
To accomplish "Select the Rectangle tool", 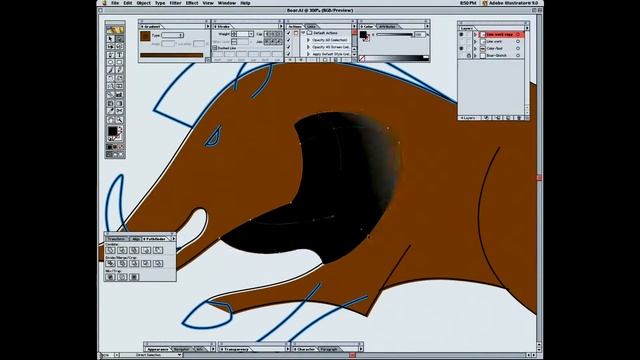I will 119,63.
